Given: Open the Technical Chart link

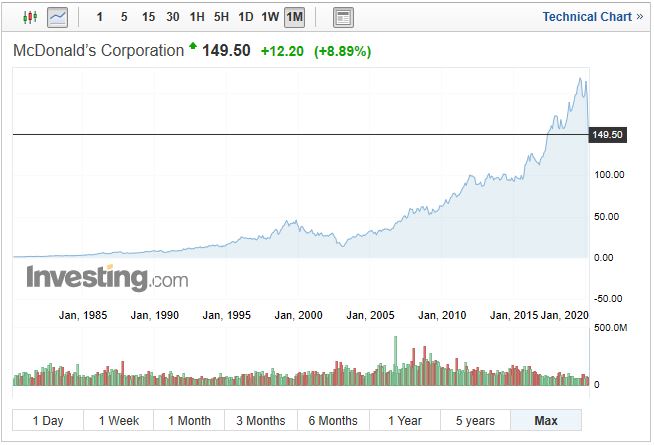Looking at the screenshot, I should tap(592, 17).
